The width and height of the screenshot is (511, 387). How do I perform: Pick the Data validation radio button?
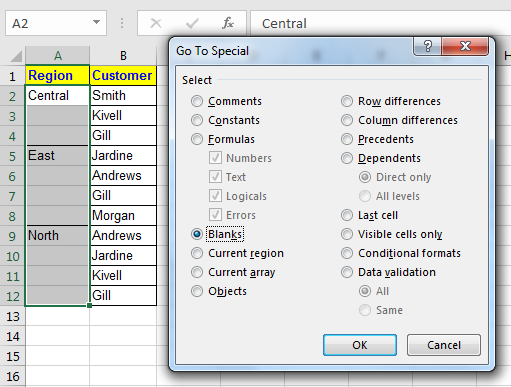coord(347,272)
